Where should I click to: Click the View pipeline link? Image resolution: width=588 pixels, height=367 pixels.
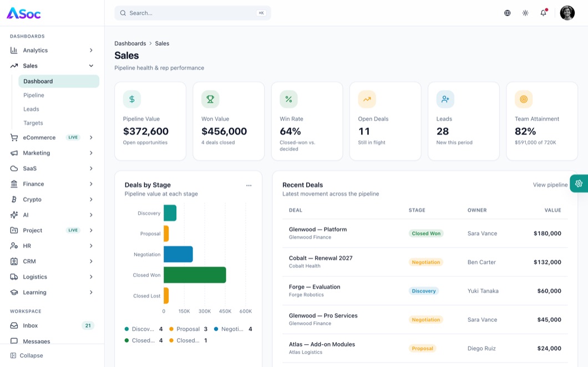(550, 185)
